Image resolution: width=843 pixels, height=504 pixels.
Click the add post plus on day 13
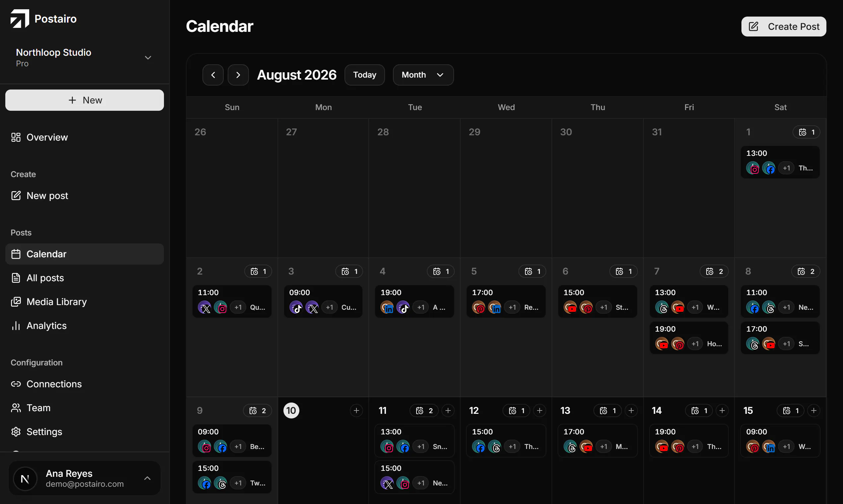pos(631,410)
